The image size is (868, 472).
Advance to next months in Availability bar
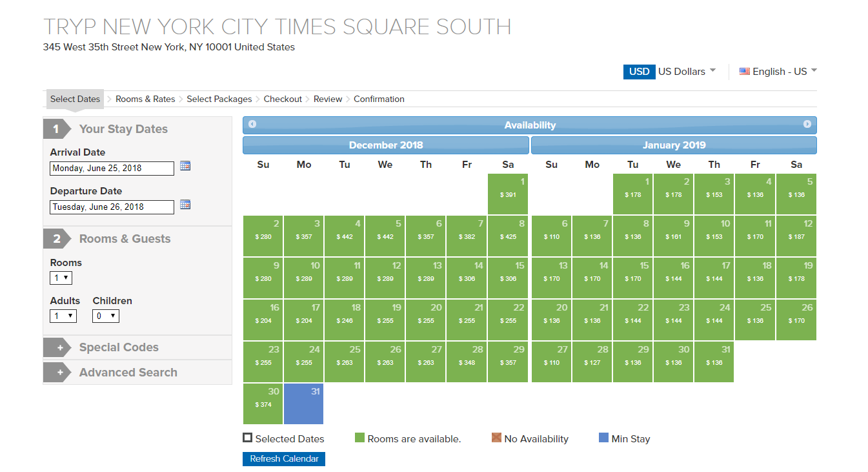(x=807, y=125)
